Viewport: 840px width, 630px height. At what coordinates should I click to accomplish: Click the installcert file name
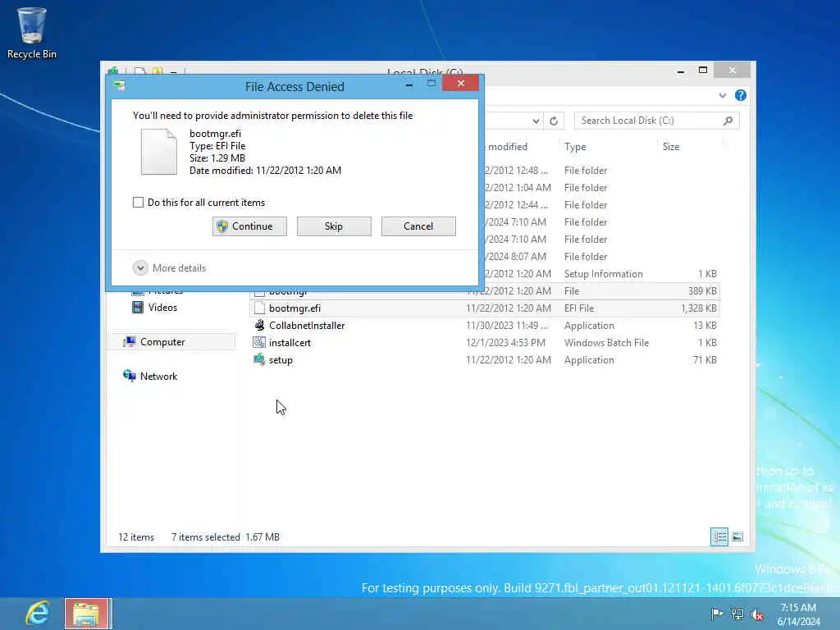[290, 342]
